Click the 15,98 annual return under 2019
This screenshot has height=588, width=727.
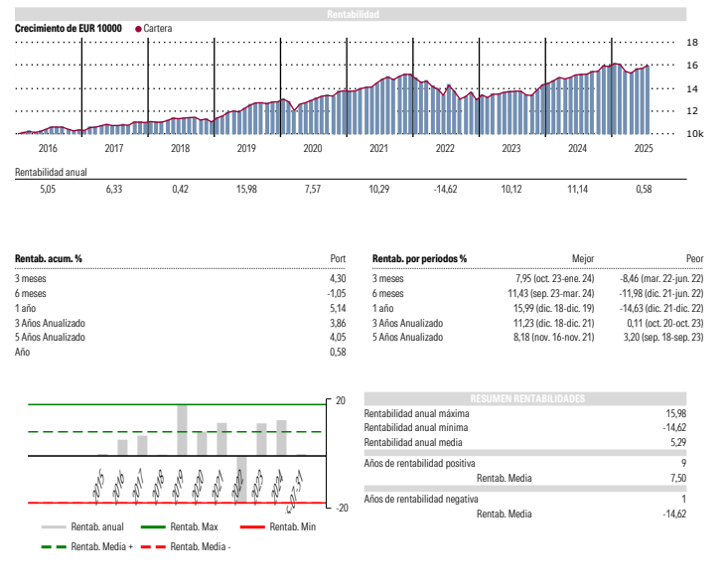pyautogui.click(x=246, y=189)
